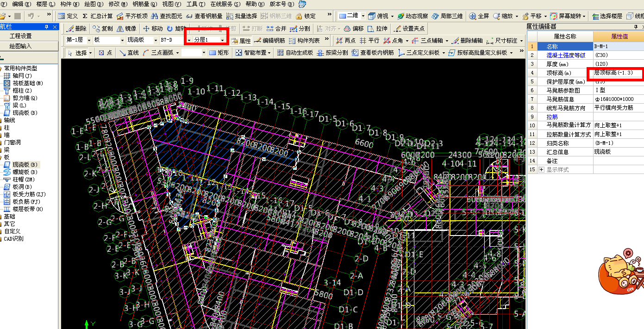Viewport: 644px width, 329px height.
Task: Click the 合并 merge tool
Action: click(276, 28)
